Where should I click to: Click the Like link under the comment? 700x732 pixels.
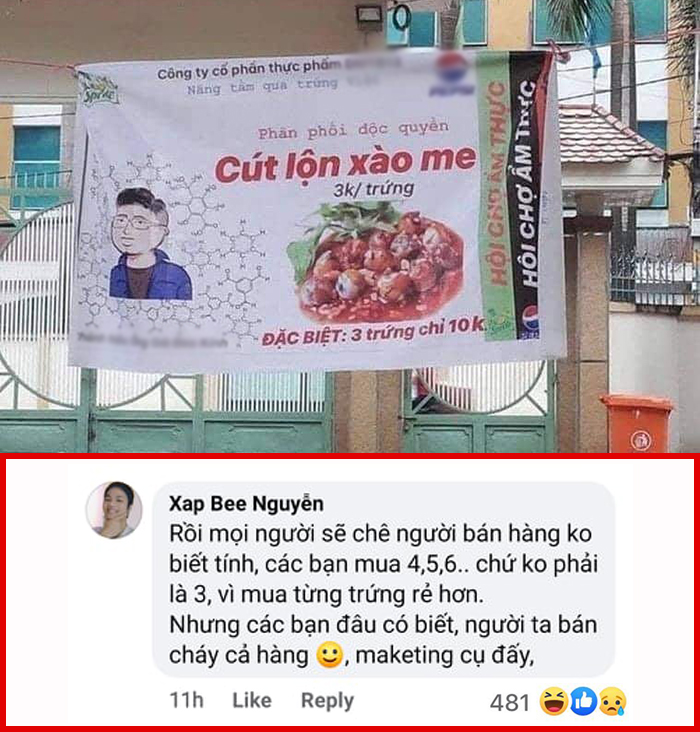click(252, 700)
